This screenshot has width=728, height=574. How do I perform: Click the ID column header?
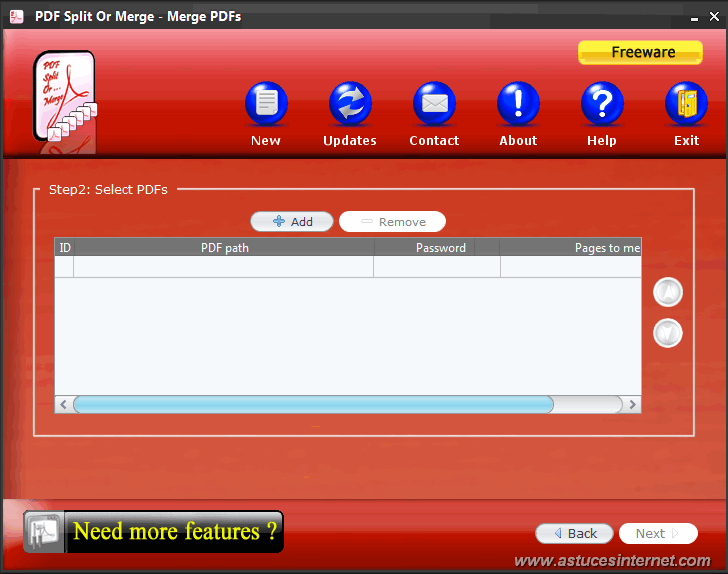click(x=65, y=248)
